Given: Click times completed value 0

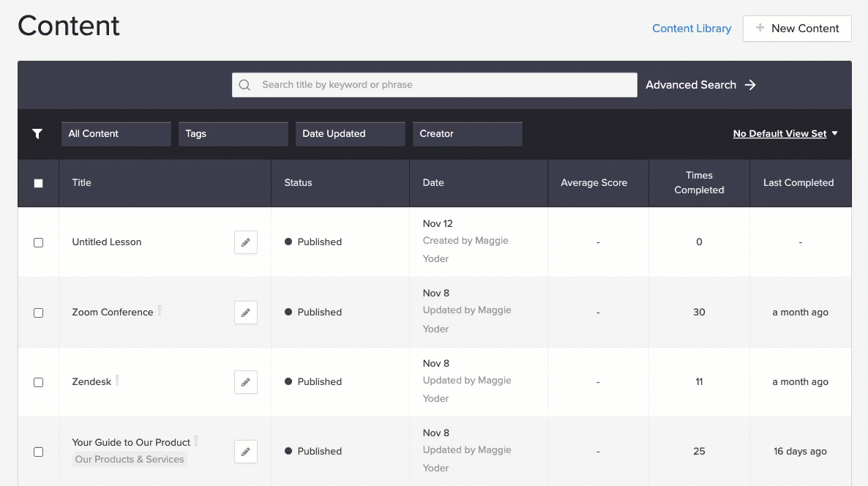Looking at the screenshot, I should pos(699,242).
